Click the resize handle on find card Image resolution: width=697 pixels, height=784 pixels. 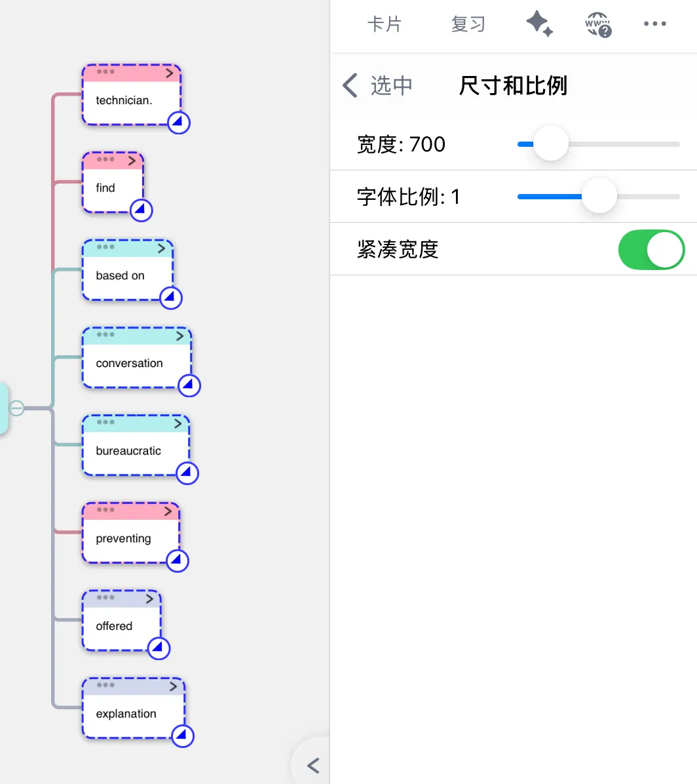(141, 210)
